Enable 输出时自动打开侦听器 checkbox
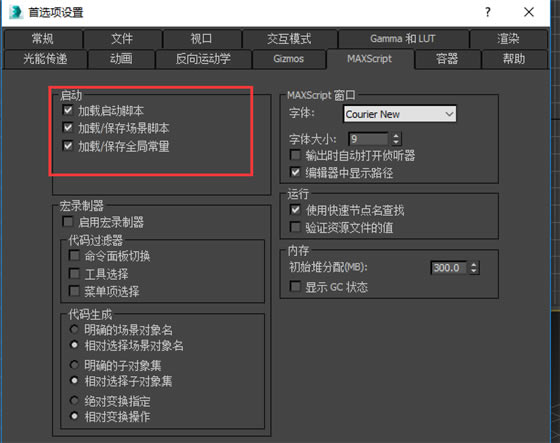The image size is (560, 443). click(295, 155)
